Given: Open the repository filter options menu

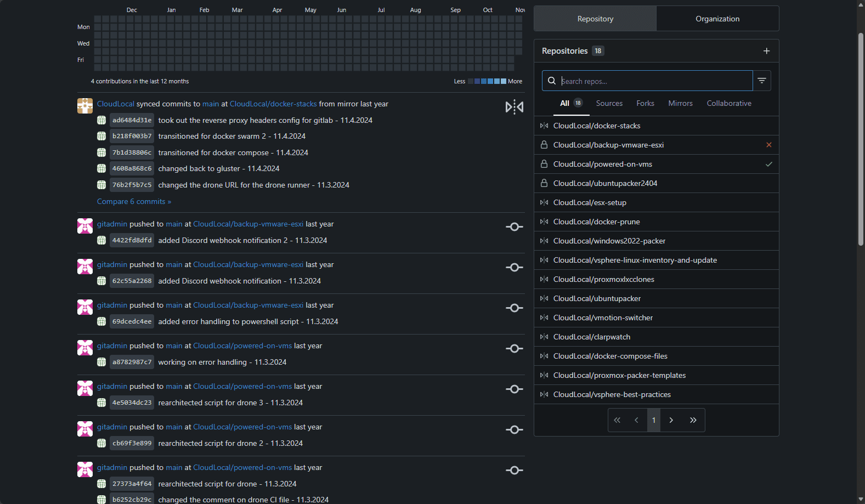Looking at the screenshot, I should 761,81.
